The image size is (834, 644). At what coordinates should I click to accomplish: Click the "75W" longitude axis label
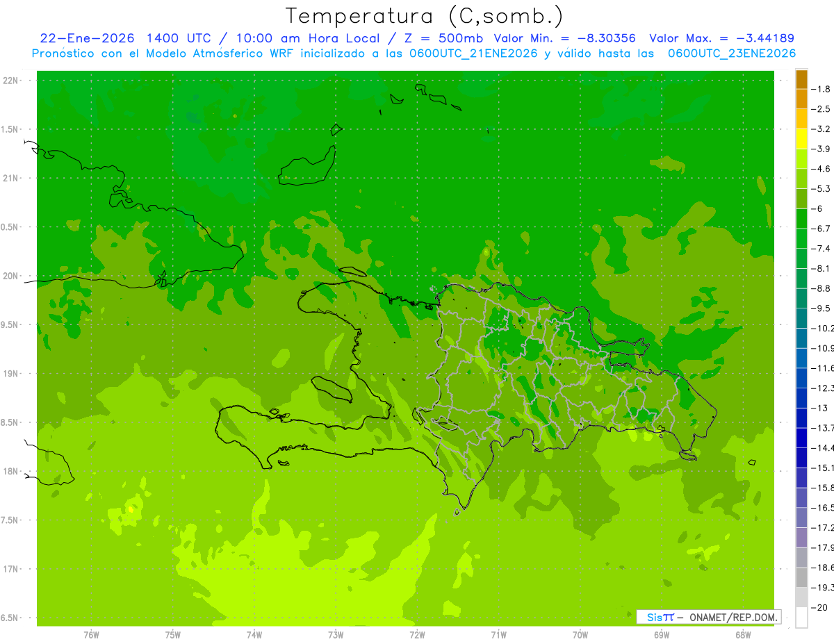[x=172, y=635]
